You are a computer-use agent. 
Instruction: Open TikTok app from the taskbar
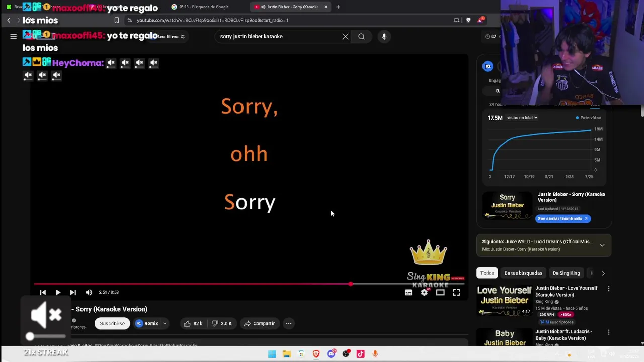360,354
